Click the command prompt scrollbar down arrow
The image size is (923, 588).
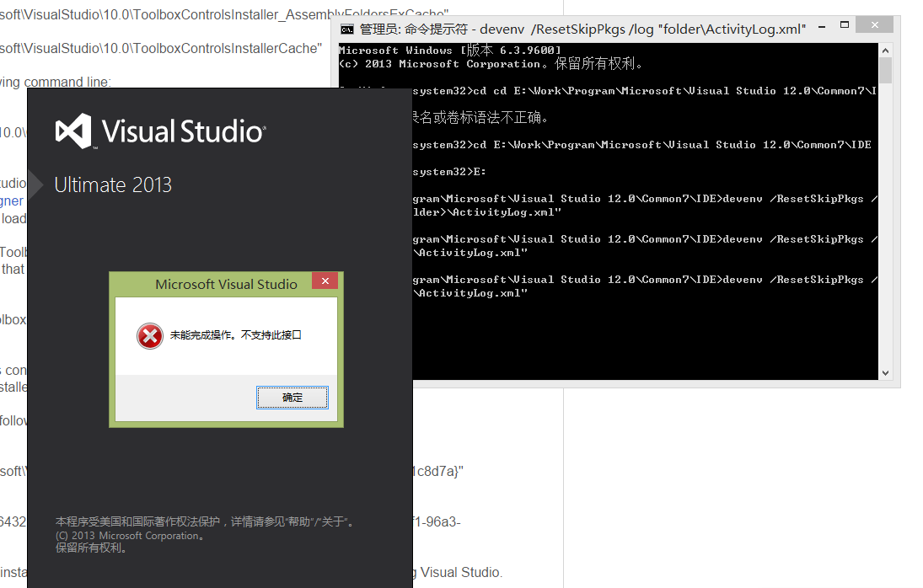coord(885,373)
